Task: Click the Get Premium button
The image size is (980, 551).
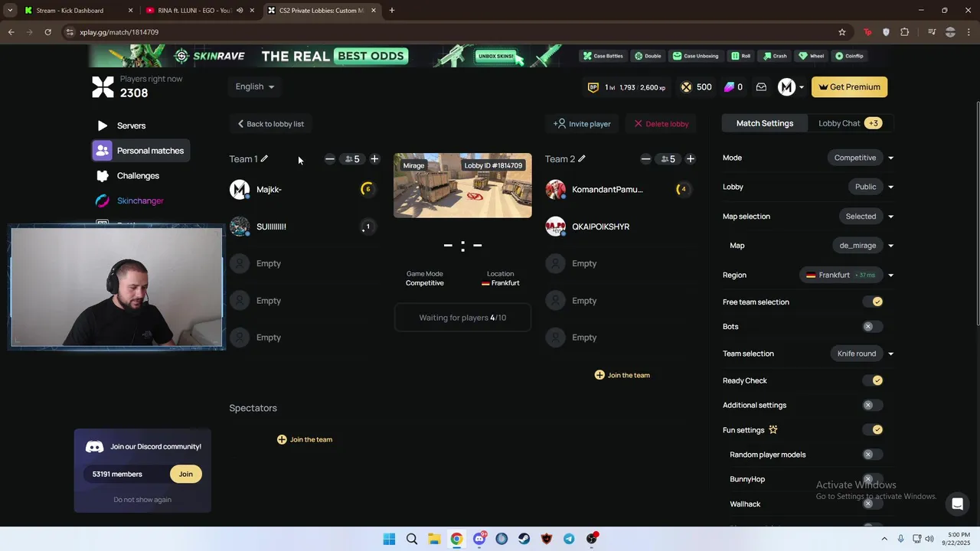Action: [849, 87]
